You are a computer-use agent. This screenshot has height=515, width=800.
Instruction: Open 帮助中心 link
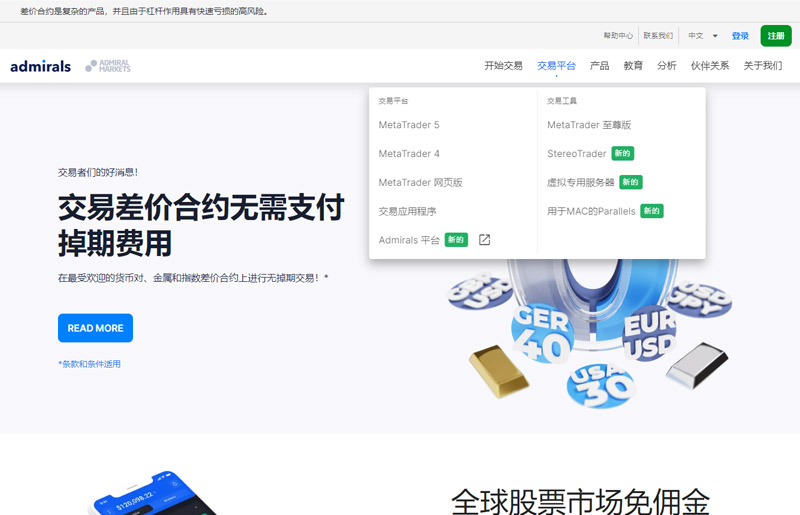click(x=618, y=36)
